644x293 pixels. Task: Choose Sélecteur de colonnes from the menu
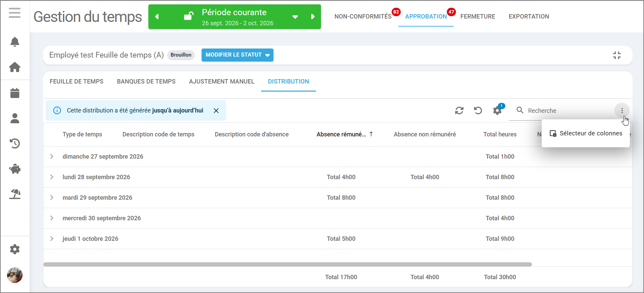click(586, 133)
